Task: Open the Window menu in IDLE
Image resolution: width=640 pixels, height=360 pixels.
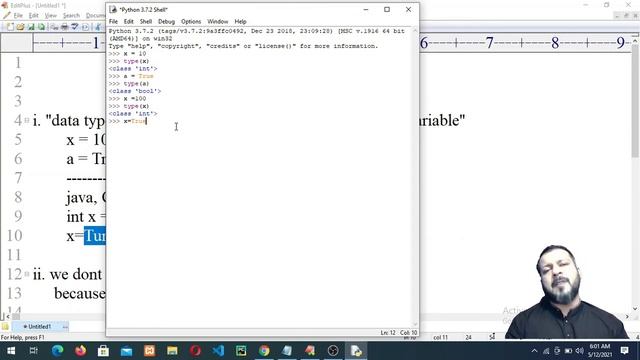Action: pyautogui.click(x=218, y=21)
